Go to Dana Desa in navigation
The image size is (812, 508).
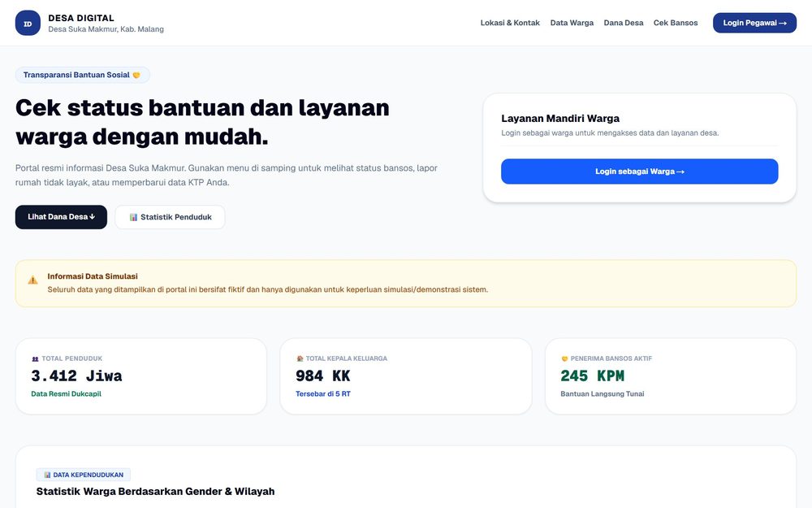coord(624,23)
